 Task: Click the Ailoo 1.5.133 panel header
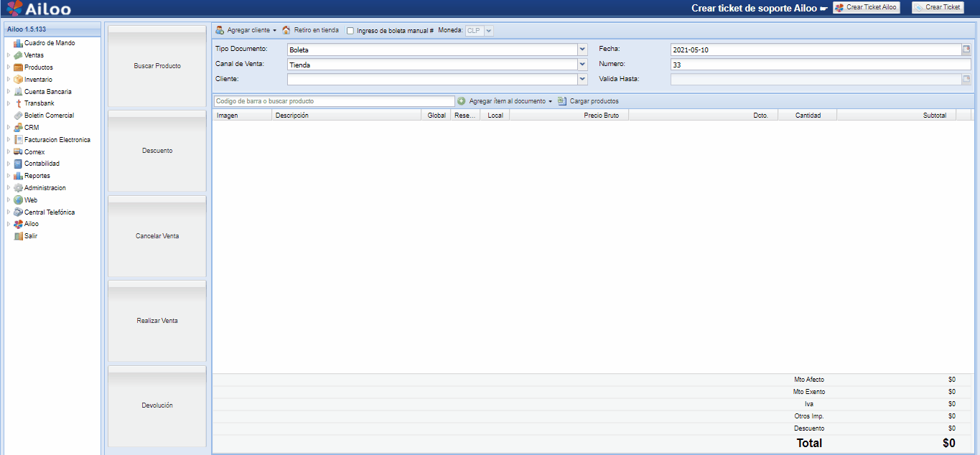52,29
